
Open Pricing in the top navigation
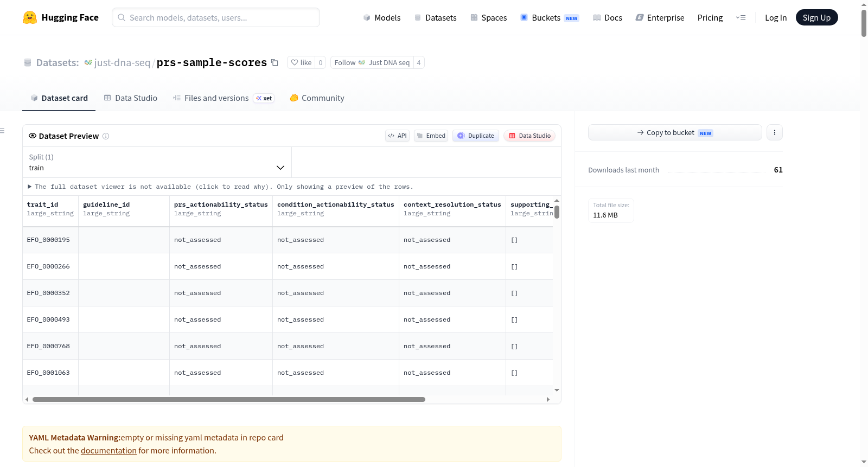[x=710, y=17]
